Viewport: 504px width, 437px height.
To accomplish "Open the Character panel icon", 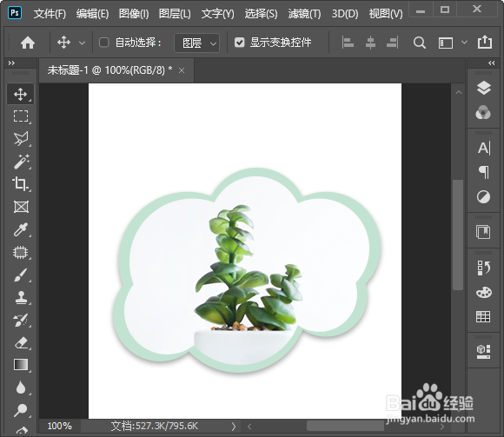I will [x=483, y=149].
